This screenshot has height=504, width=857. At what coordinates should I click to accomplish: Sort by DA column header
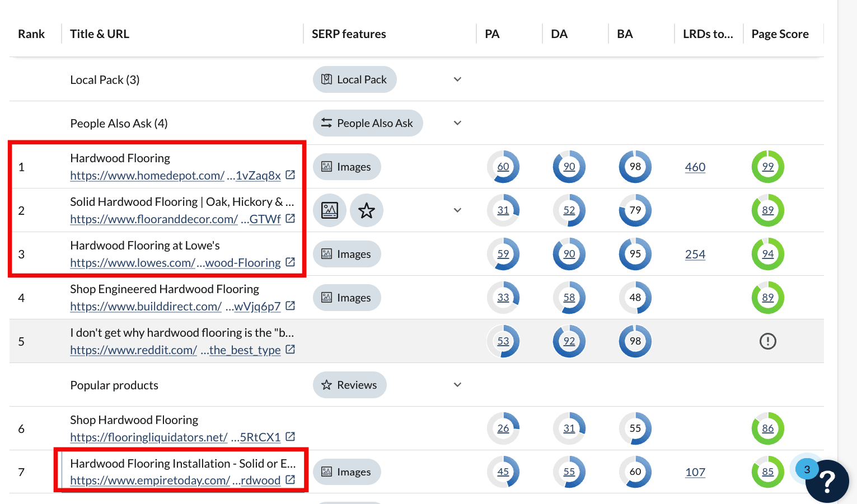tap(559, 34)
